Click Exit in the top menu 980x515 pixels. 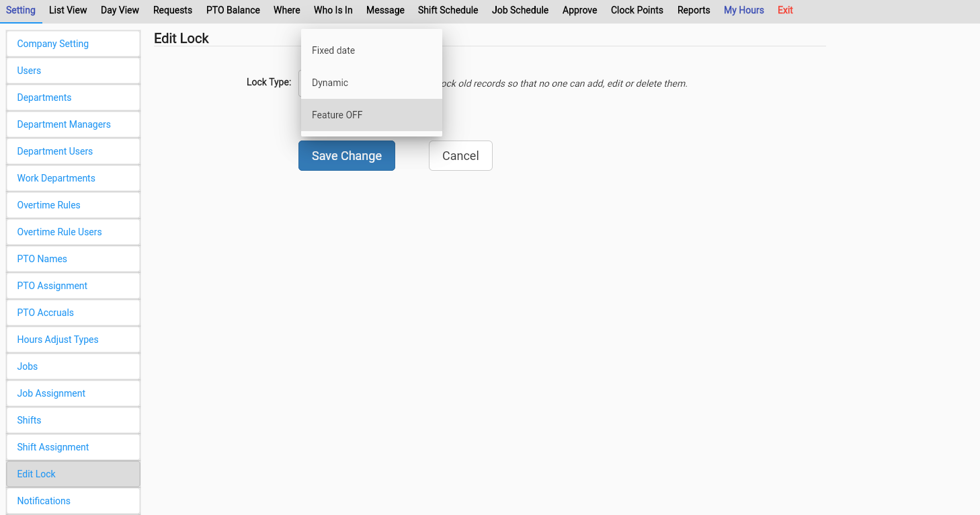tap(785, 10)
